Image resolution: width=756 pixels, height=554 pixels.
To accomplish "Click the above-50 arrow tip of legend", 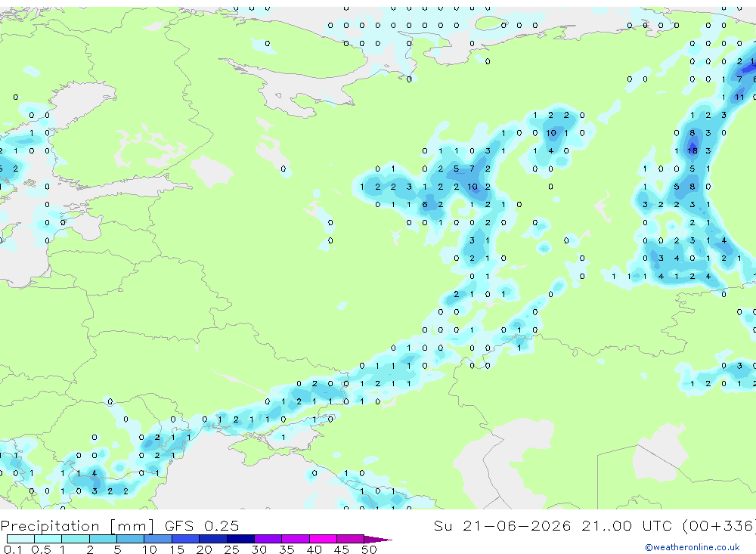I will (x=378, y=539).
